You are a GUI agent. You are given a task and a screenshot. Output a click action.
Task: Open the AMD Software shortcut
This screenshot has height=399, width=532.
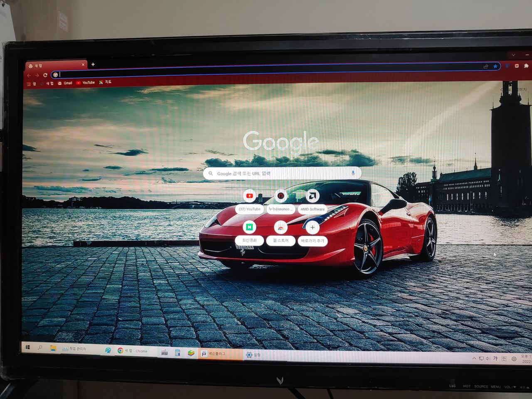(x=313, y=196)
